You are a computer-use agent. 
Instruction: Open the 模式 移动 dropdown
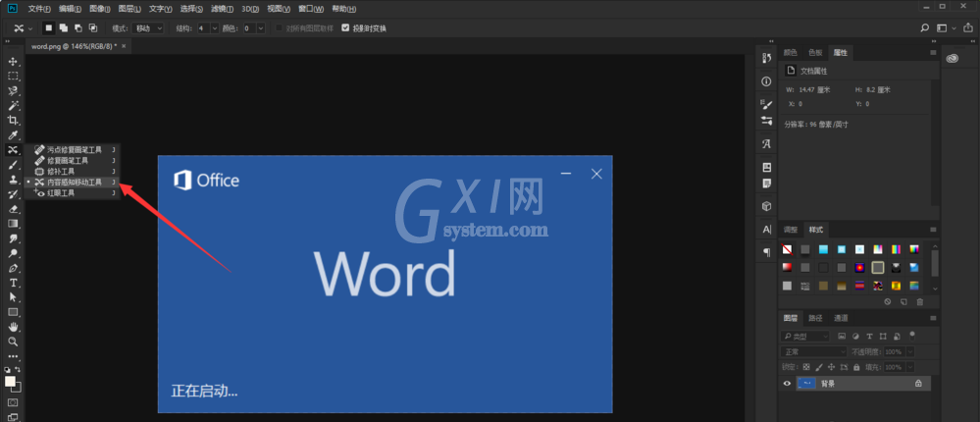point(149,28)
